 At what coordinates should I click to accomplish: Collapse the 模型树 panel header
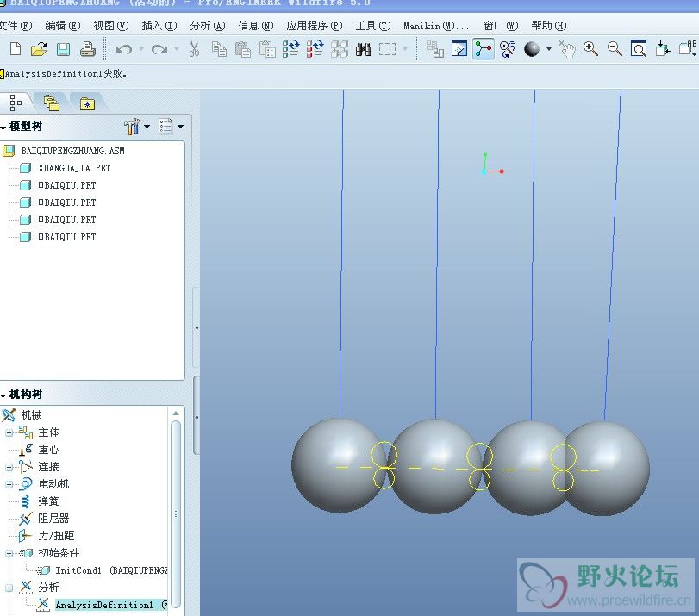coord(3,128)
